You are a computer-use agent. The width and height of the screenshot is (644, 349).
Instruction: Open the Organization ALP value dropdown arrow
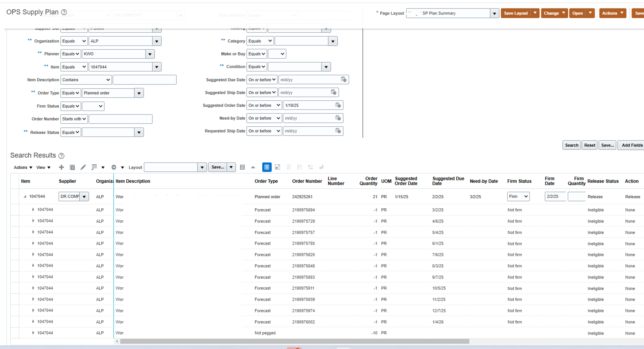(157, 41)
